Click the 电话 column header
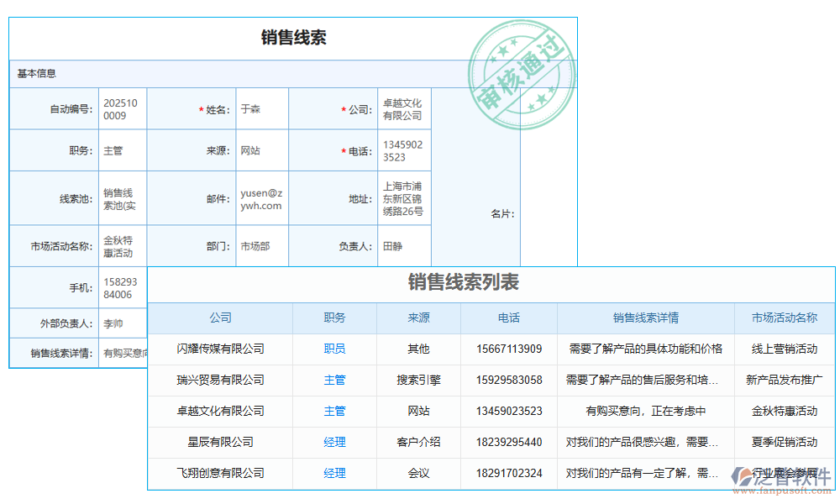Screen dimensions: 840x504 (x=507, y=318)
